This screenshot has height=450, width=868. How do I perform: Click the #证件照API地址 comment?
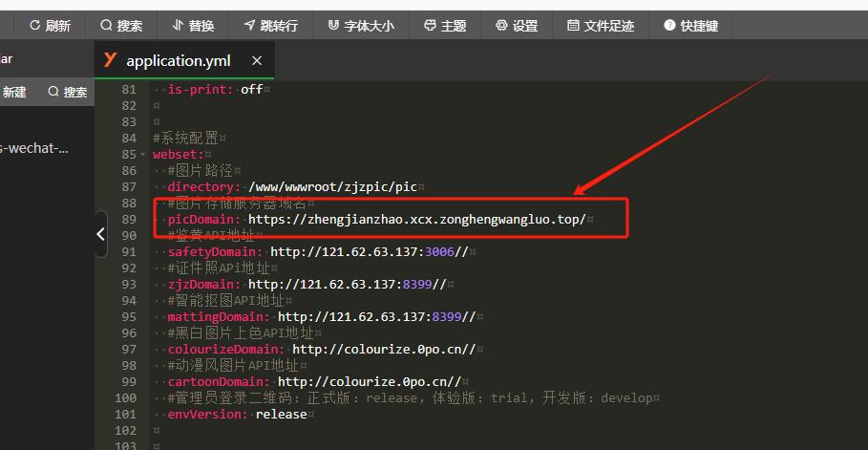coord(219,268)
